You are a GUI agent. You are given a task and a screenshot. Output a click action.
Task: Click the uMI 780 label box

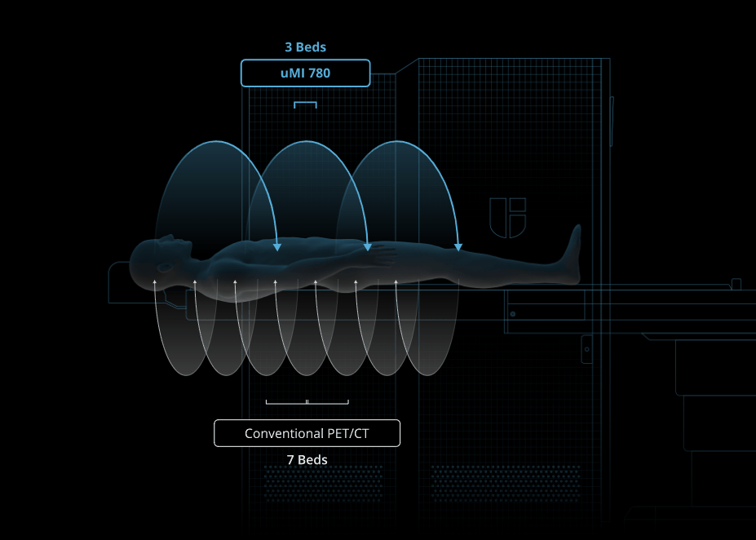click(305, 73)
